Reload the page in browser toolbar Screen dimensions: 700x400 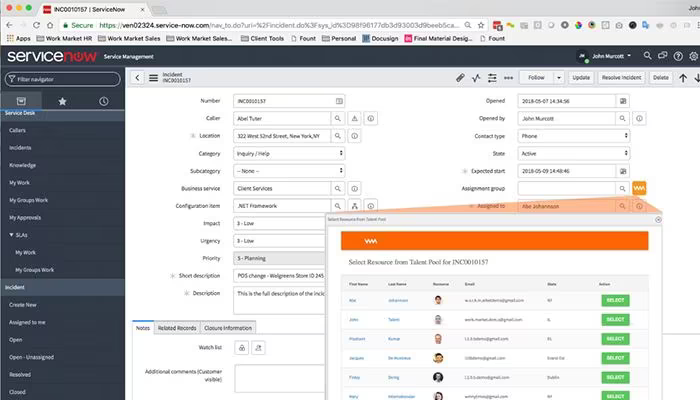coord(37,25)
